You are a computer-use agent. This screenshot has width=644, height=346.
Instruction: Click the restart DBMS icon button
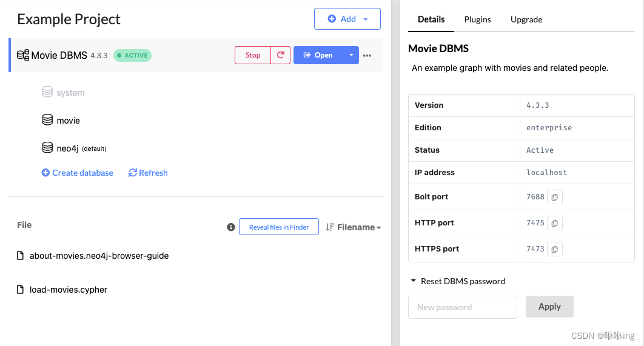281,55
